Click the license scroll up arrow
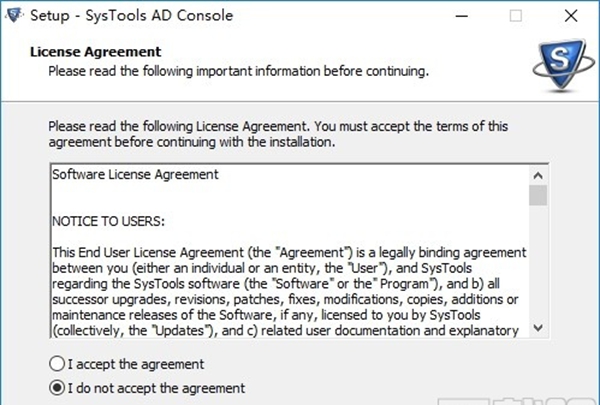The image size is (600, 405). (538, 176)
